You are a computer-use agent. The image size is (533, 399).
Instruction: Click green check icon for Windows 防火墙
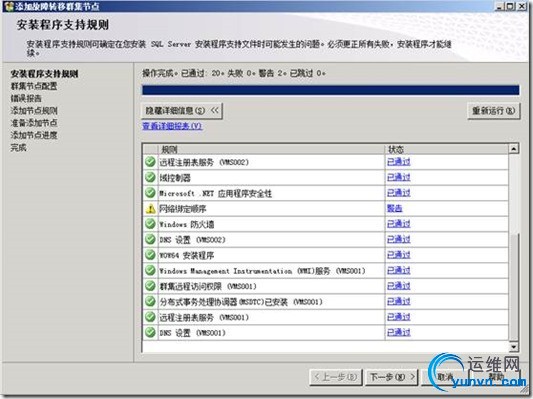point(150,224)
